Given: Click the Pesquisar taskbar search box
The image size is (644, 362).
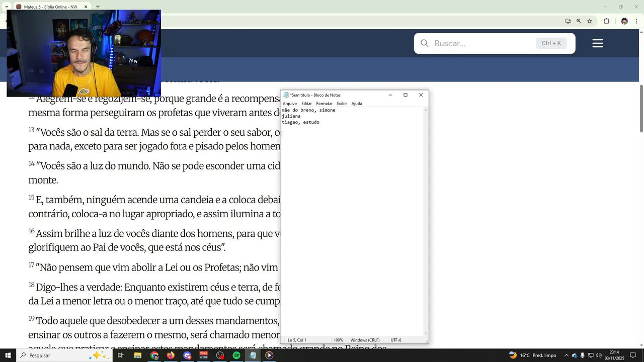Looking at the screenshot, I should point(64,355).
